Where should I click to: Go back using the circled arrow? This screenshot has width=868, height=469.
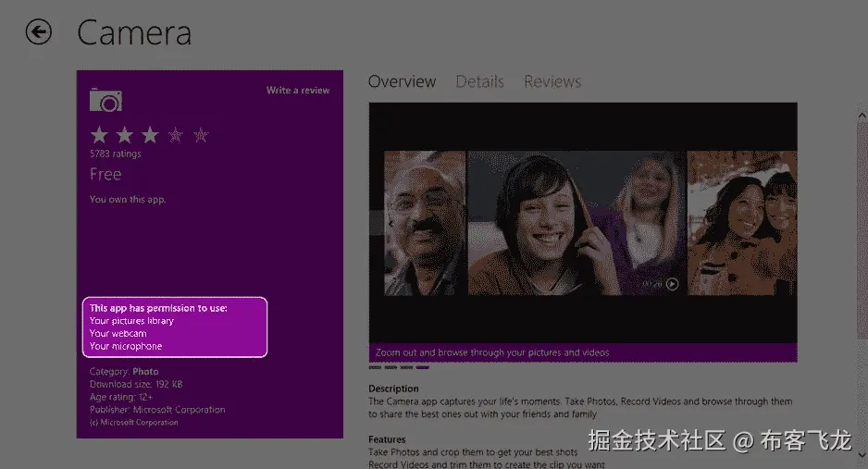pyautogui.click(x=39, y=32)
